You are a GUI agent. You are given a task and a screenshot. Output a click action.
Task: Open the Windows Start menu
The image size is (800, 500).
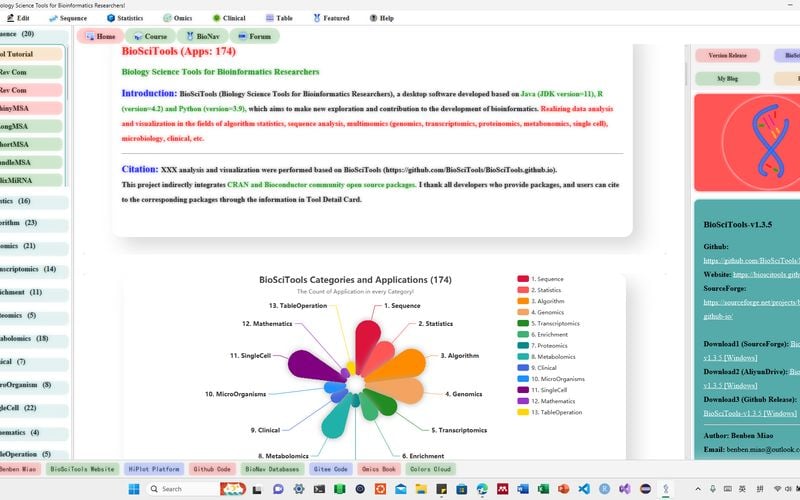pyautogui.click(x=134, y=489)
